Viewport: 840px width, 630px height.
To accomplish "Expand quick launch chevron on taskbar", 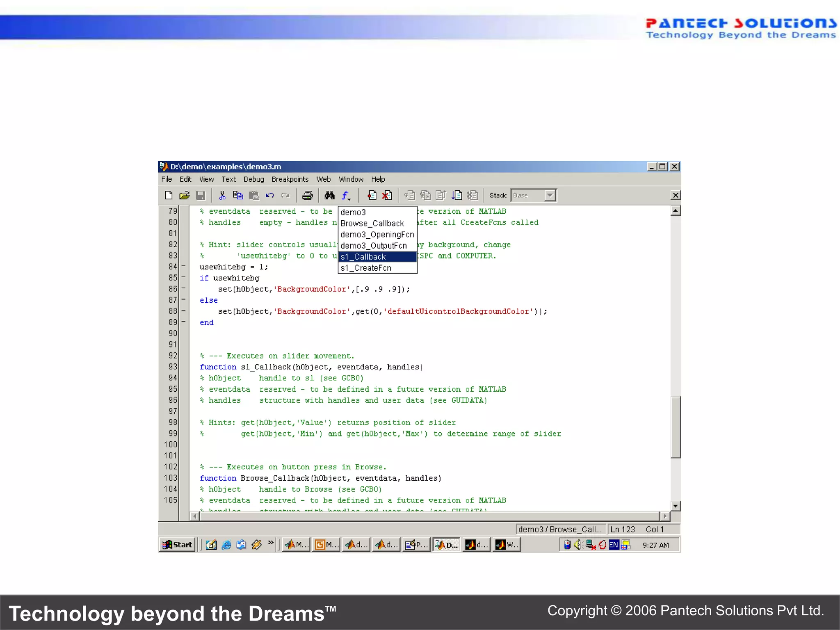I will (271, 543).
